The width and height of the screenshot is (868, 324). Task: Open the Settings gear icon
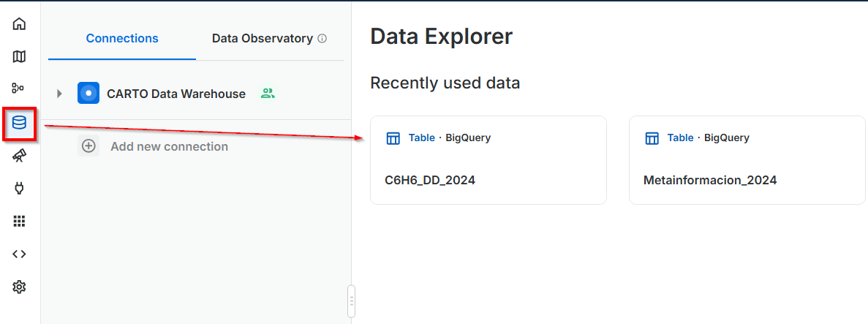pos(20,287)
